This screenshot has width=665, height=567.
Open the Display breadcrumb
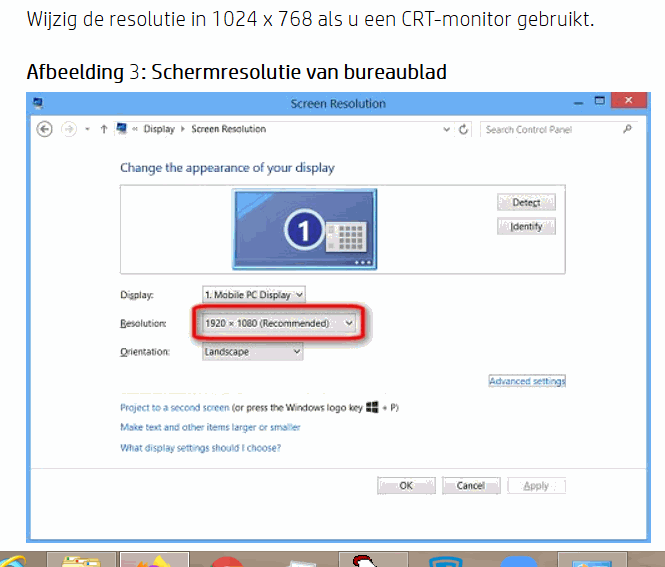159,129
